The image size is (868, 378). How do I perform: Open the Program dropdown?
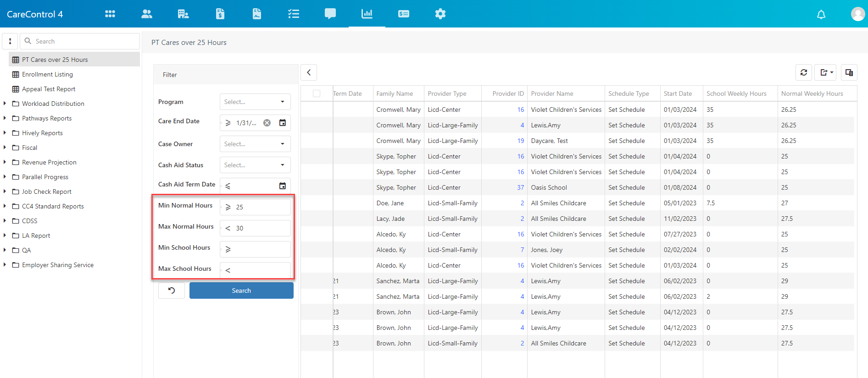pos(255,102)
